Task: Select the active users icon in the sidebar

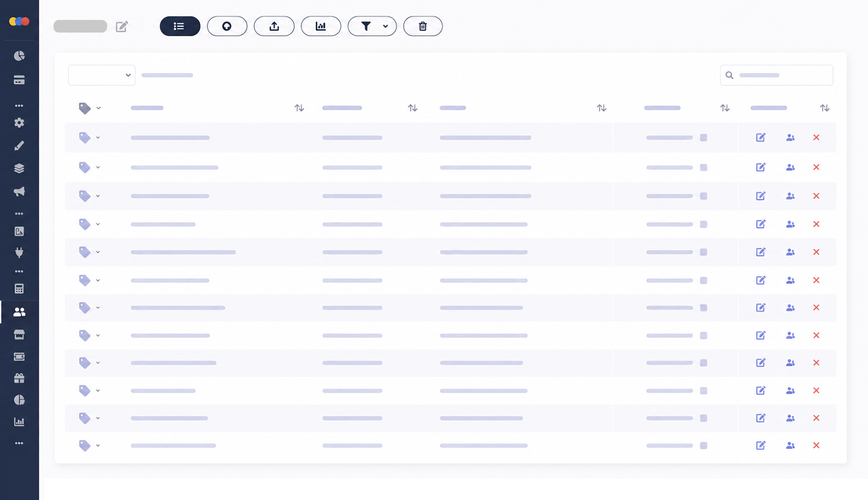Action: point(19,311)
